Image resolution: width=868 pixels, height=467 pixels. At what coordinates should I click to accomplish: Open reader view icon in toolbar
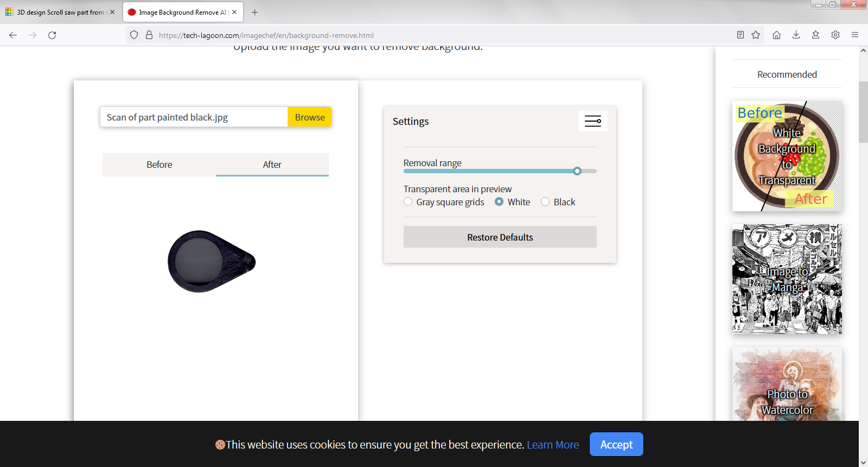click(x=741, y=35)
